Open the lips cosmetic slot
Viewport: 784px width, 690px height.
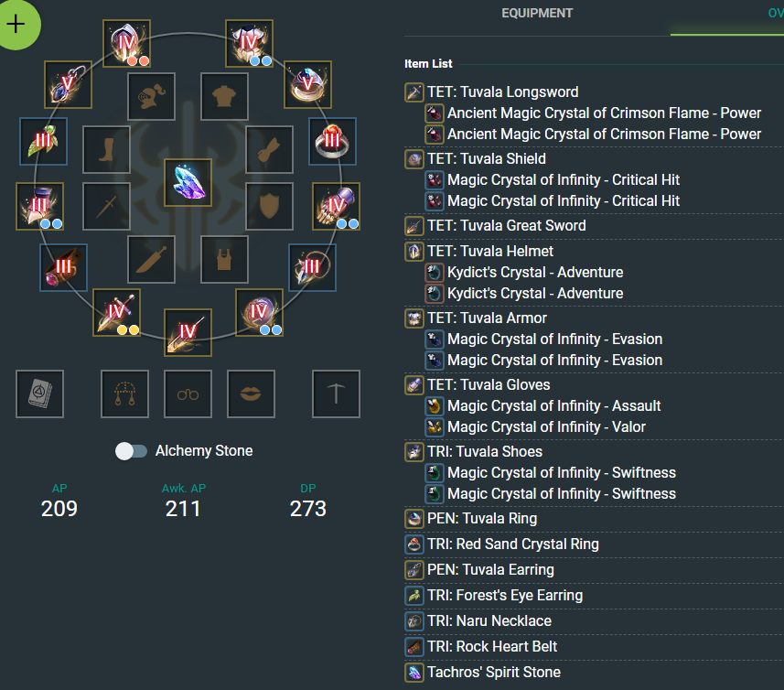[251, 394]
